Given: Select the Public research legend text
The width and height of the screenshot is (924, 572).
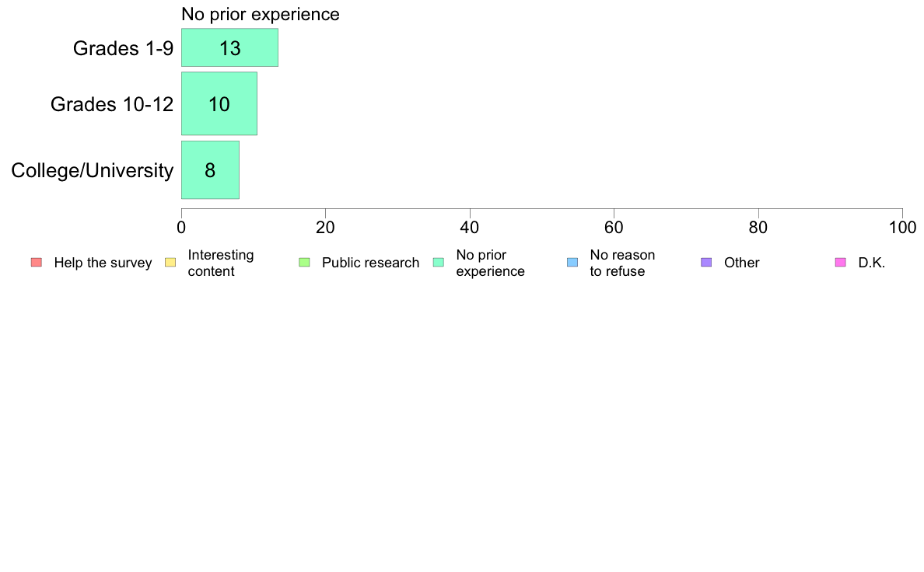Looking at the screenshot, I should point(371,263).
